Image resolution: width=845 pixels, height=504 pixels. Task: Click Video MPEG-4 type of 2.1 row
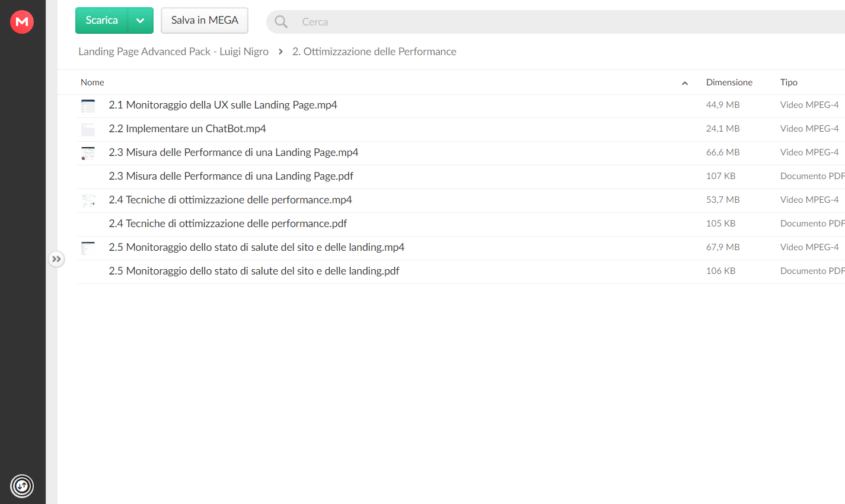[x=809, y=105]
